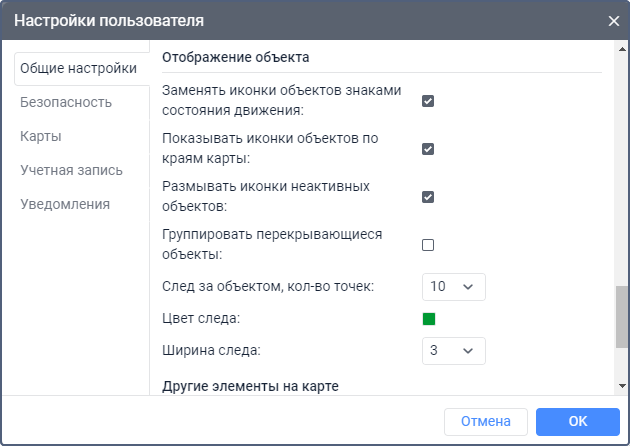Click the Другие элементы на карте heading
This screenshot has width=630, height=446.
click(x=251, y=385)
